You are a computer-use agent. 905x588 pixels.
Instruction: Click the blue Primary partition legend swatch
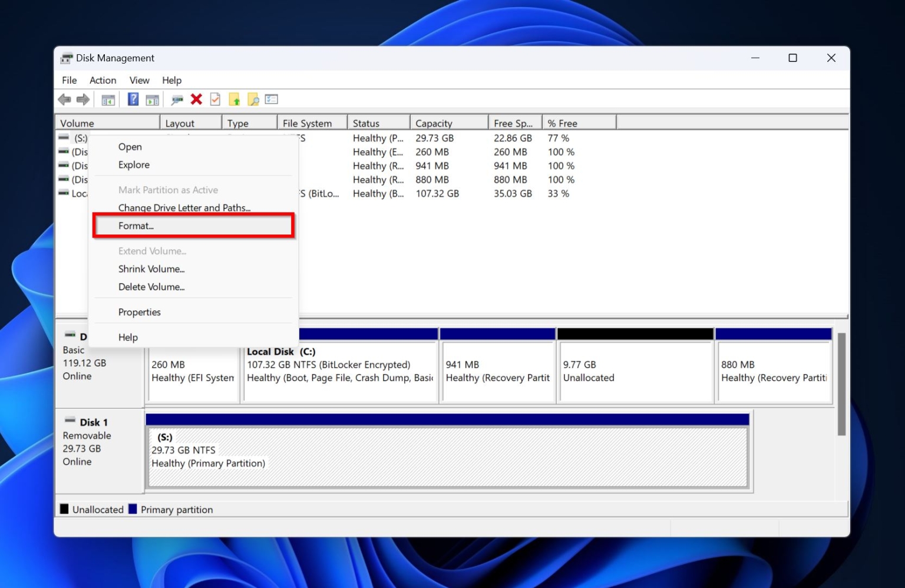click(x=133, y=509)
